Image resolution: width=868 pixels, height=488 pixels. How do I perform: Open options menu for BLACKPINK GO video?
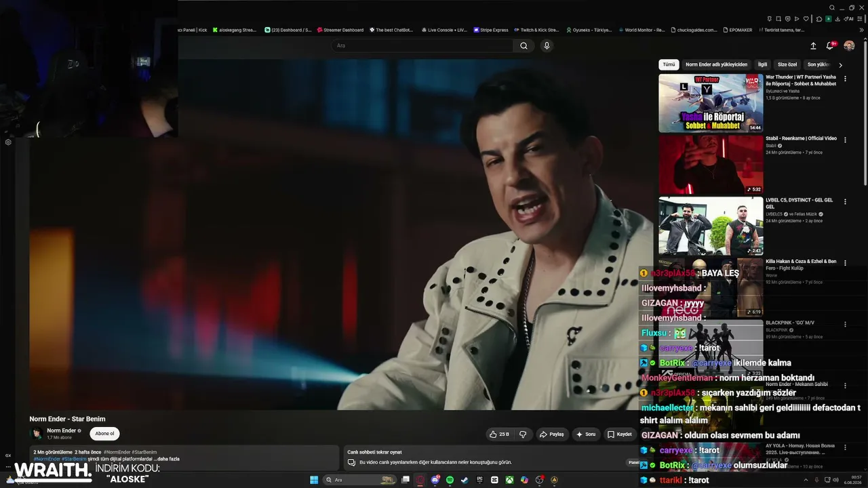tap(845, 324)
